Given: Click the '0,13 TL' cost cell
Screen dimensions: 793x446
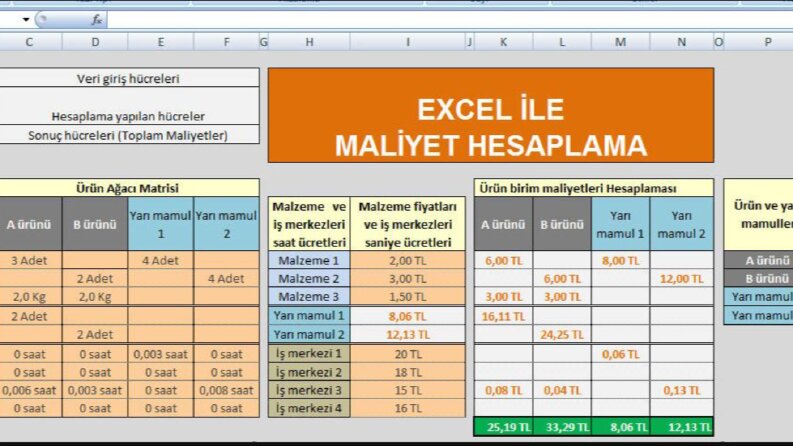Looking at the screenshot, I should pos(682,390).
